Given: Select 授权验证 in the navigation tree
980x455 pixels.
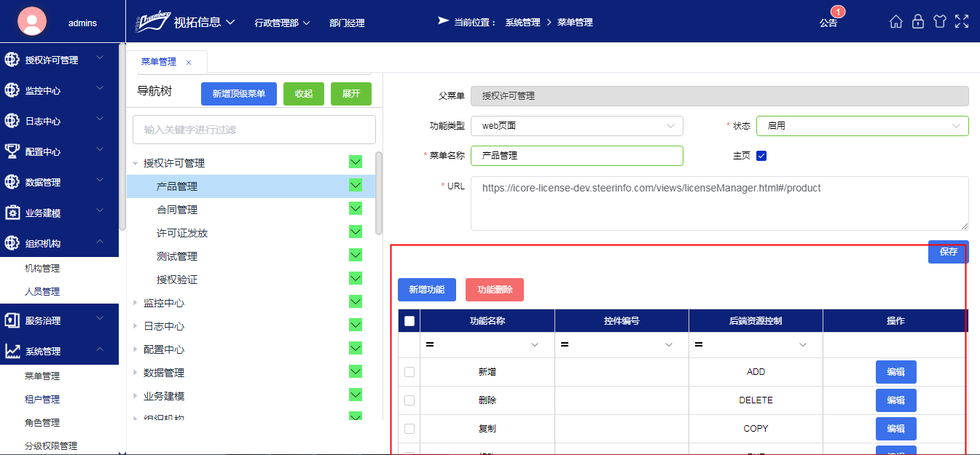Looking at the screenshot, I should (x=177, y=280).
